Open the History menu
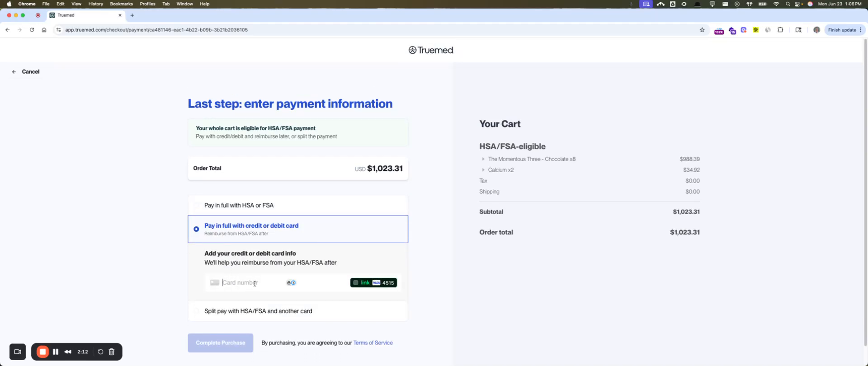The height and width of the screenshot is (366, 868). [95, 4]
